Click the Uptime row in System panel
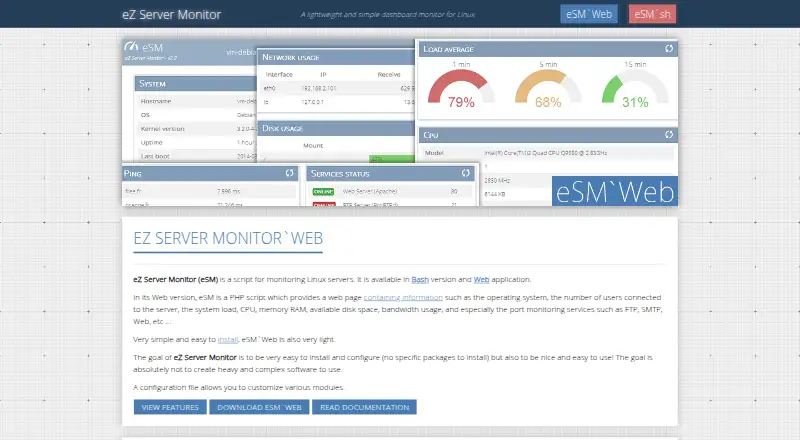Image resolution: width=800 pixels, height=440 pixels. click(x=196, y=142)
